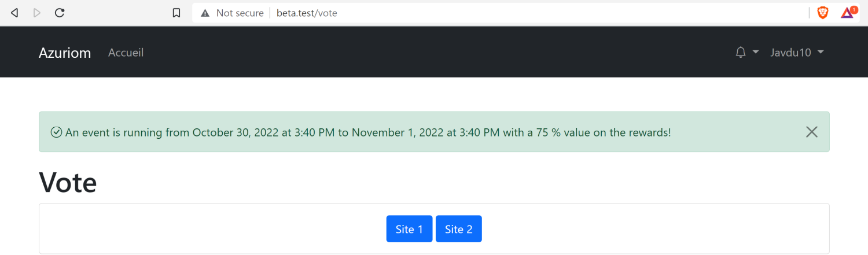This screenshot has height=255, width=868.
Task: Expand the caret next to Javdu10
Action: point(820,52)
